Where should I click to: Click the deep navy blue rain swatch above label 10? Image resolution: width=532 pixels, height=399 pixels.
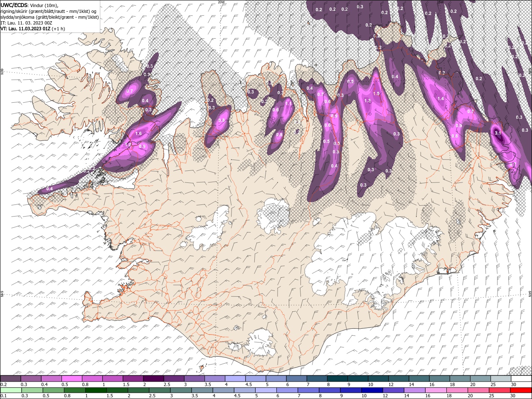tap(372, 390)
